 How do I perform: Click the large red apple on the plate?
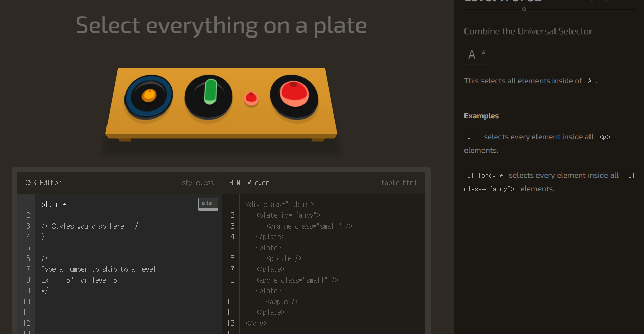pyautogui.click(x=294, y=94)
